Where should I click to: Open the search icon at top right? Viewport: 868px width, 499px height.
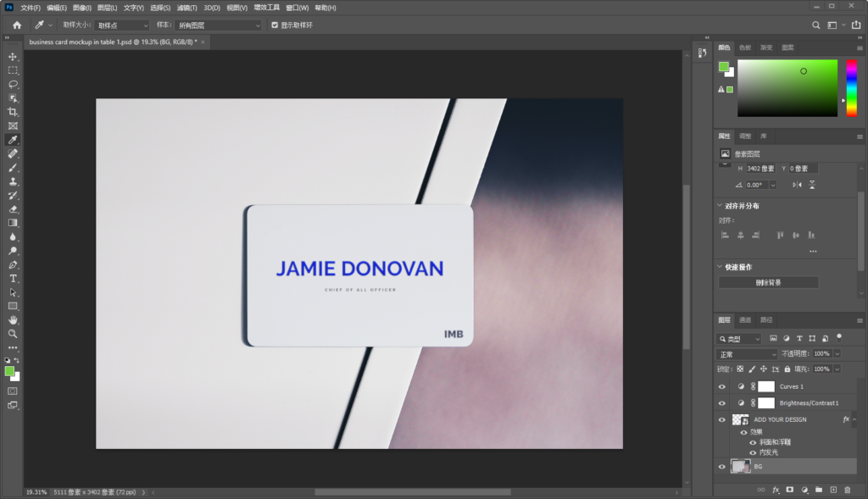[x=816, y=25]
